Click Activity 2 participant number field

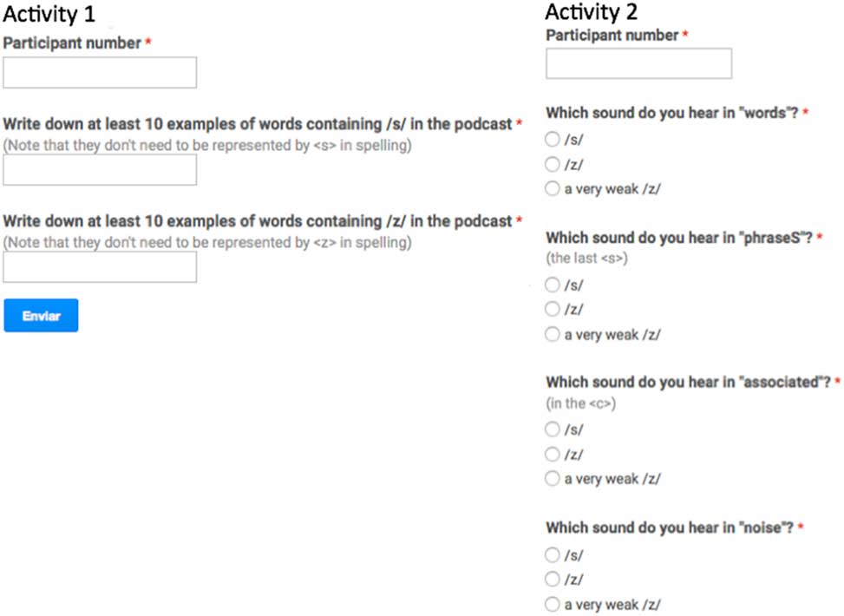(x=638, y=64)
